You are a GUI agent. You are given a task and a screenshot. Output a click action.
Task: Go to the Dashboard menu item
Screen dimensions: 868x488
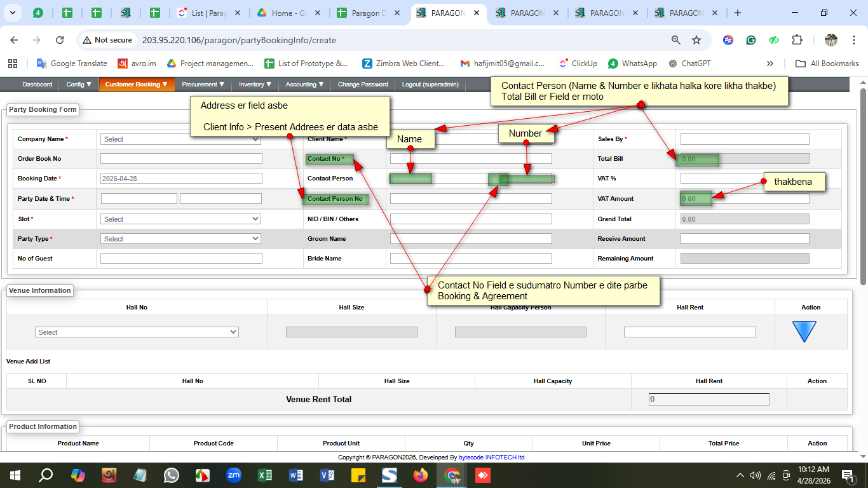point(37,85)
